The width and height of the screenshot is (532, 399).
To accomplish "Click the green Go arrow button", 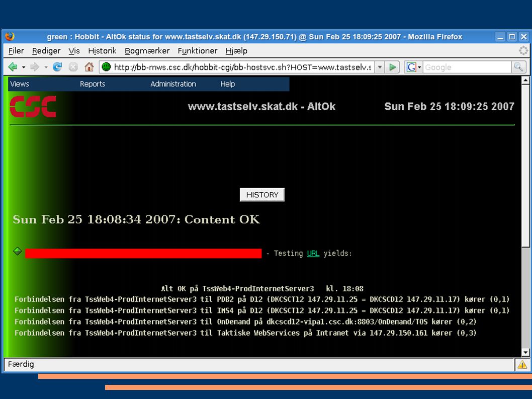I will click(393, 67).
